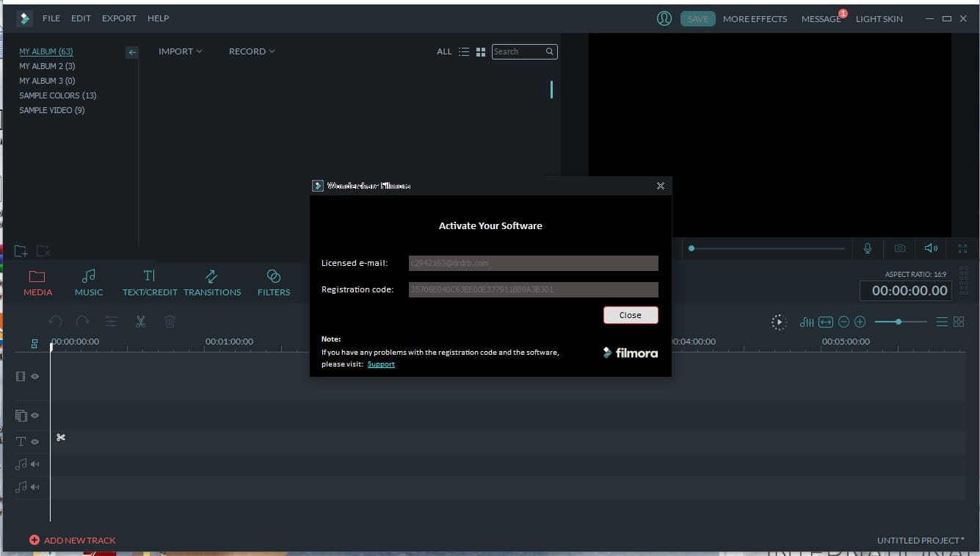This screenshot has height=556, width=980.
Task: Select the overlay track icon
Action: pyautogui.click(x=21, y=415)
